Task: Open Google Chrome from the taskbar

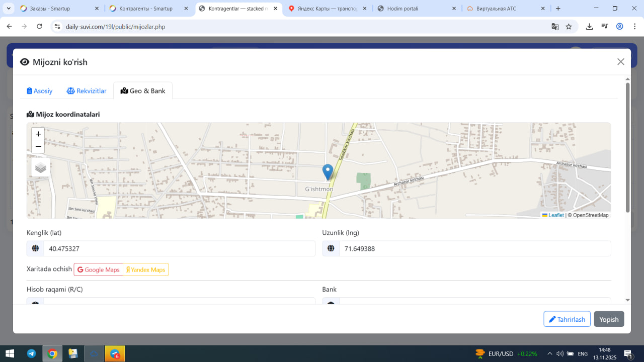Action: 52,353
